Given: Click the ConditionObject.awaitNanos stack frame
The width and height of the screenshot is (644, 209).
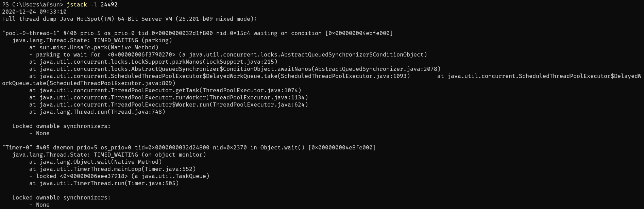Looking at the screenshot, I should coord(235,69).
